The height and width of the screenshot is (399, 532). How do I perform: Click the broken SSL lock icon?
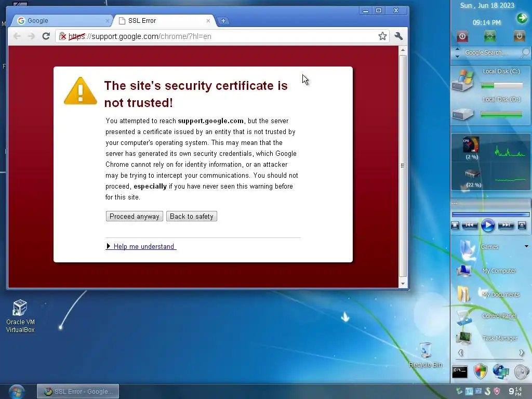62,36
